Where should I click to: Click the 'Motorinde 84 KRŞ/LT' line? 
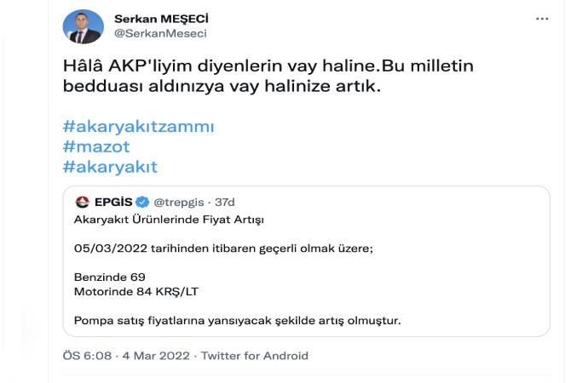coord(136,291)
